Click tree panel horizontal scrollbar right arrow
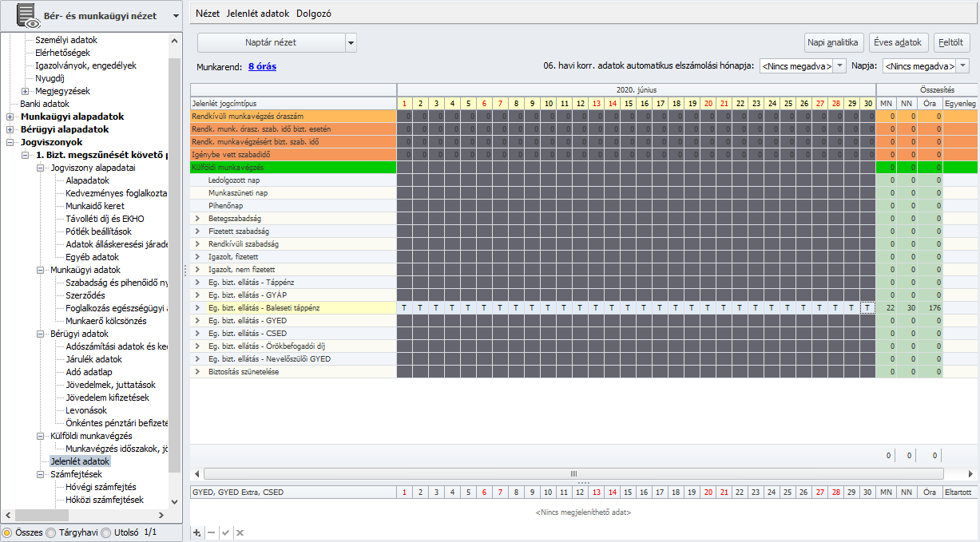Viewport: 980px width, 542px height. [x=163, y=515]
